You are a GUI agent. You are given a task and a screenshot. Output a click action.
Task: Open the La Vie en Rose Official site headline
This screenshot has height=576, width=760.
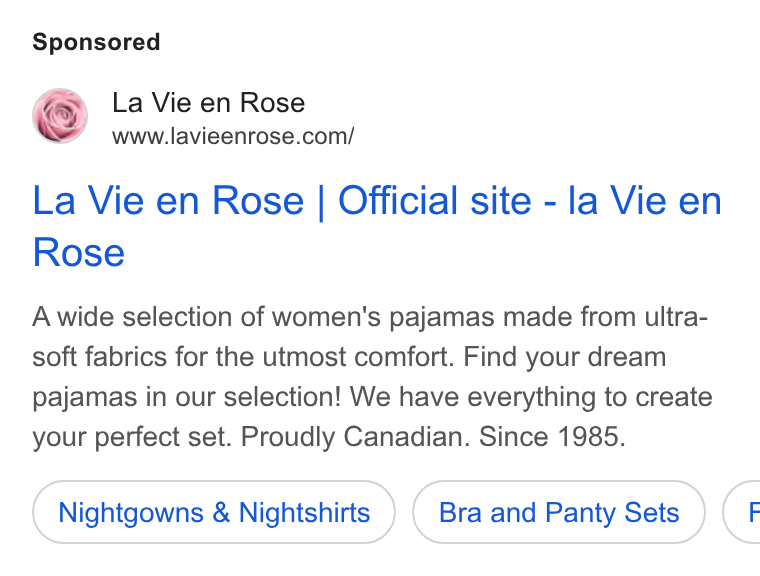coord(377,226)
